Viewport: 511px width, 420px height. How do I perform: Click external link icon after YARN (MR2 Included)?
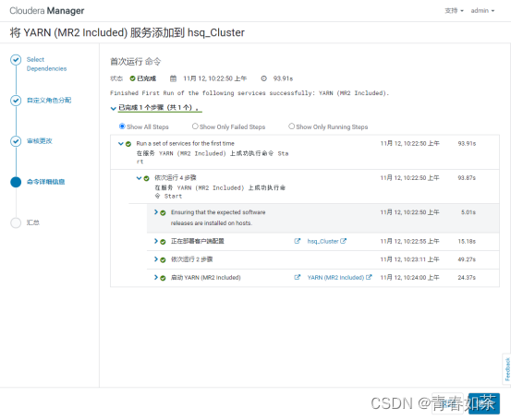pyautogui.click(x=369, y=277)
